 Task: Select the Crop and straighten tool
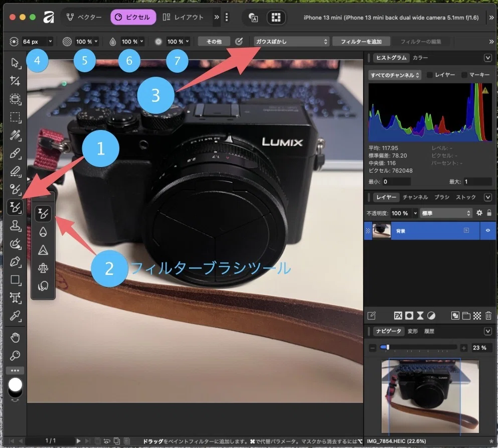coord(15,81)
